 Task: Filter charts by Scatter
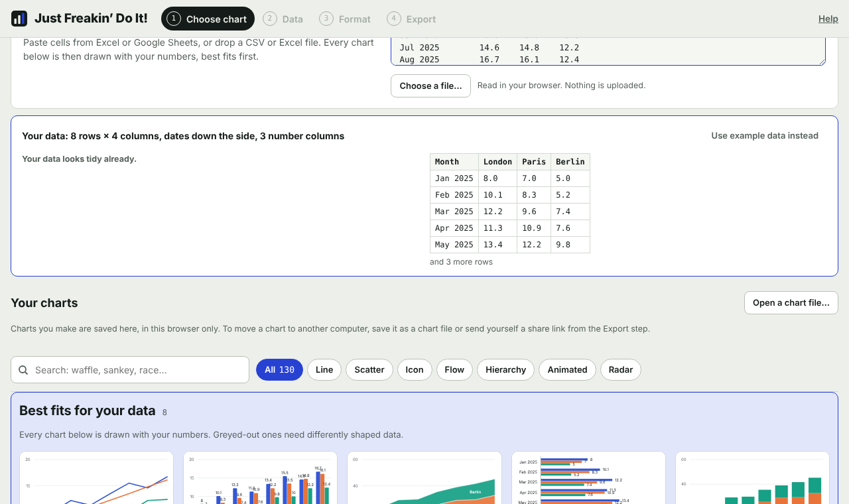(x=369, y=369)
